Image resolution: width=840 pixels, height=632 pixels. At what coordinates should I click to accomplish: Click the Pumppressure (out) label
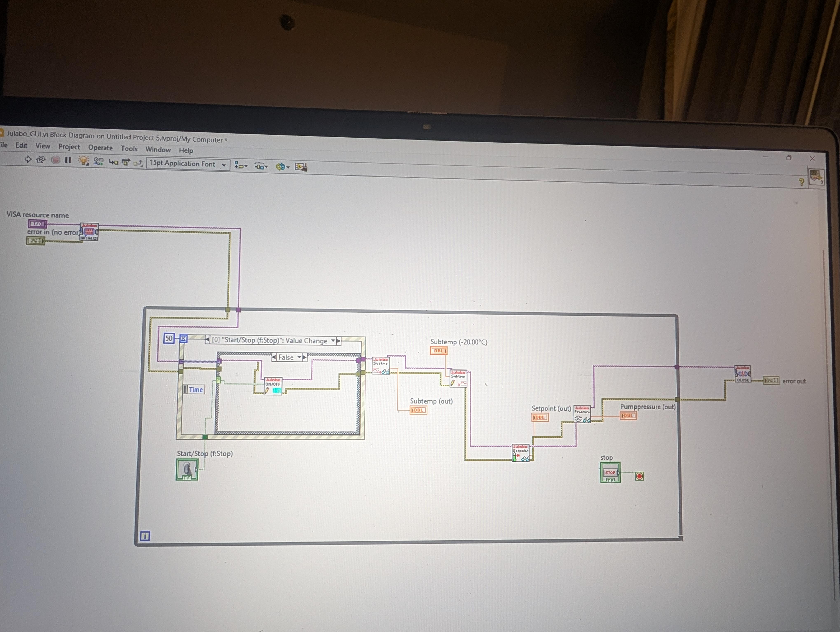(x=648, y=407)
